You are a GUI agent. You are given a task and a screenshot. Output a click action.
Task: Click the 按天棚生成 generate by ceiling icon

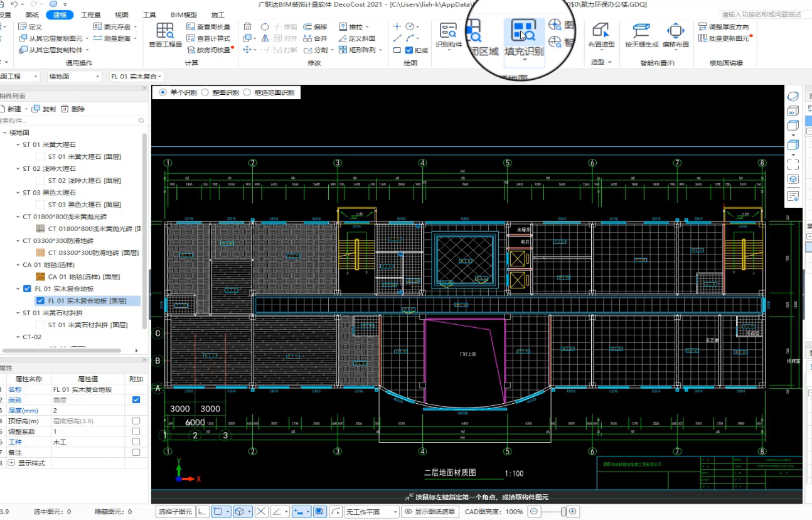[x=641, y=35]
